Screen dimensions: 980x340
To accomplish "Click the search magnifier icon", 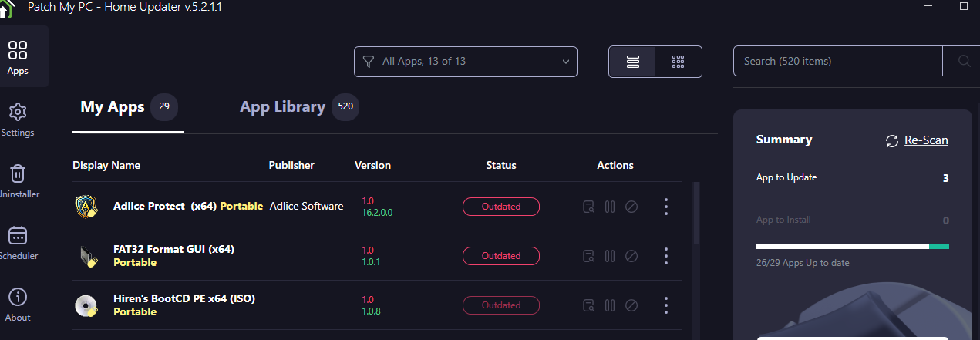I will point(965,61).
